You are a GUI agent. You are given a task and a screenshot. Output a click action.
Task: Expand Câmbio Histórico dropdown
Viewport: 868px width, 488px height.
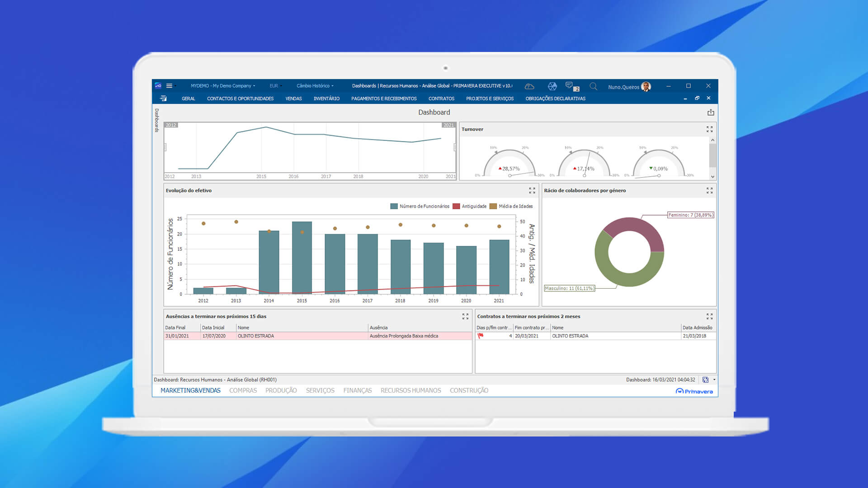(x=315, y=86)
